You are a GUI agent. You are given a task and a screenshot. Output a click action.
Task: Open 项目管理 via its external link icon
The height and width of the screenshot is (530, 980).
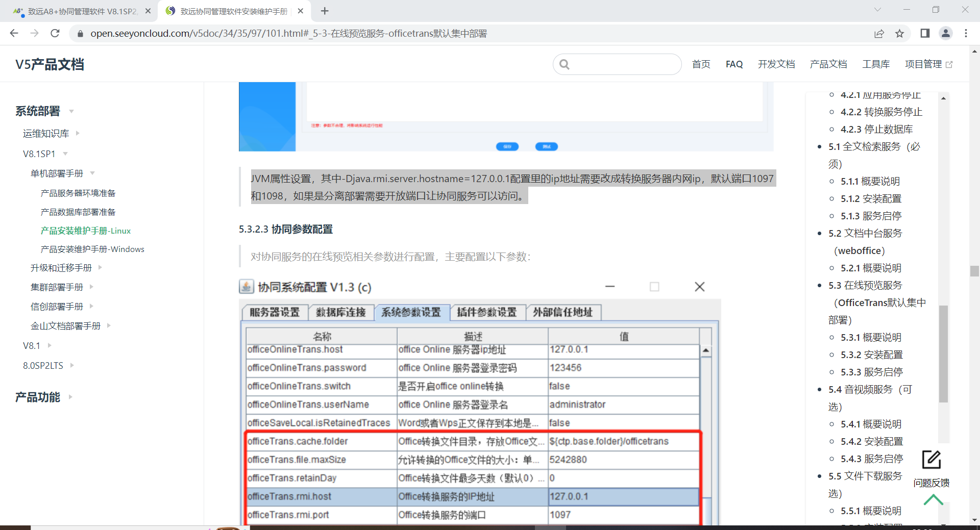click(949, 64)
